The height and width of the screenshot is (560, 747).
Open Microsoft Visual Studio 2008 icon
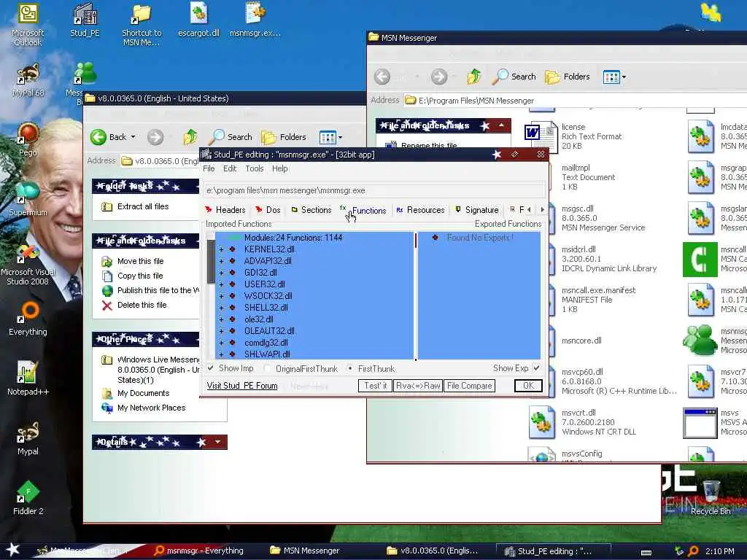[28, 264]
